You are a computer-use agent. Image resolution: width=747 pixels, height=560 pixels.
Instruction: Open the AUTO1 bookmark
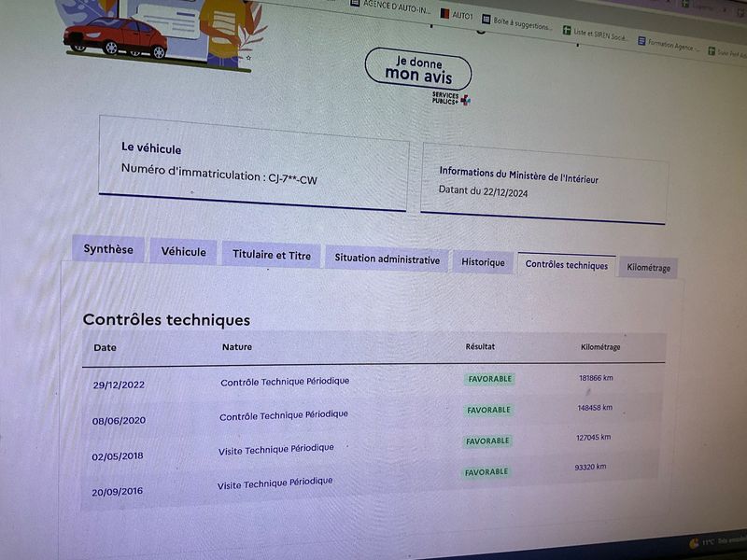click(x=457, y=15)
